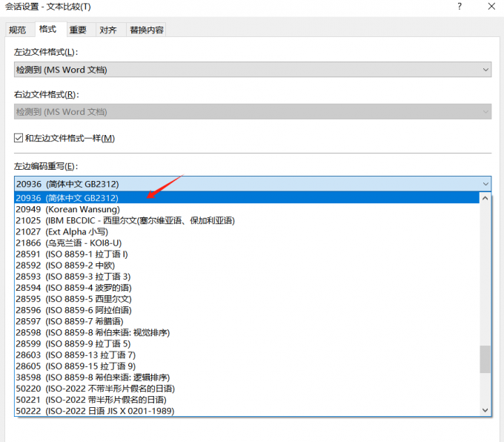Click the encoding list scroll up arrow
Image resolution: width=504 pixels, height=442 pixels.
pos(485,198)
